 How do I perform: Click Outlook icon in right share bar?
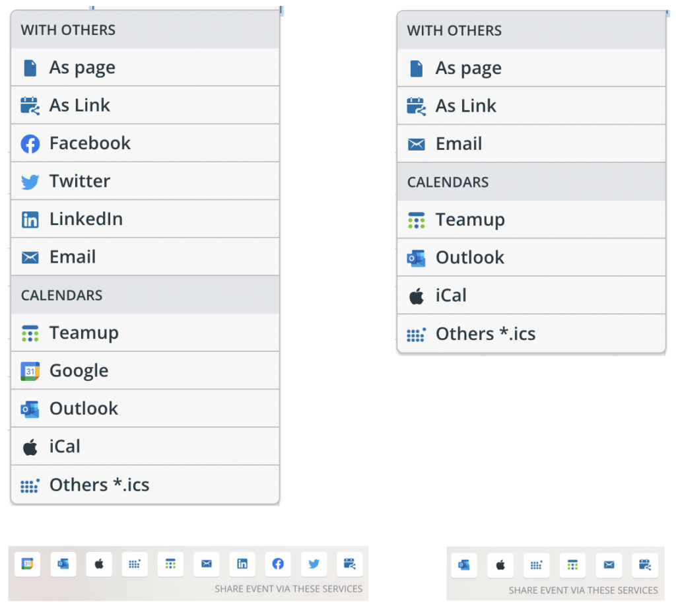tap(464, 565)
